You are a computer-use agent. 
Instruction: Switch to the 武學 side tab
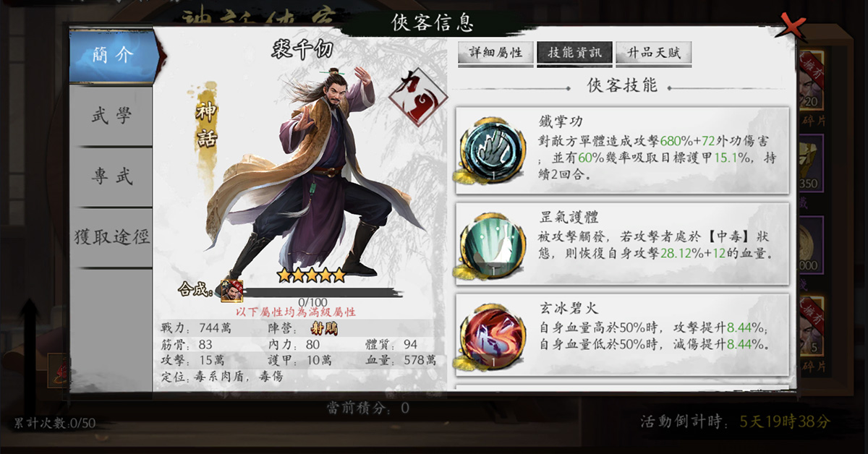[x=111, y=116]
